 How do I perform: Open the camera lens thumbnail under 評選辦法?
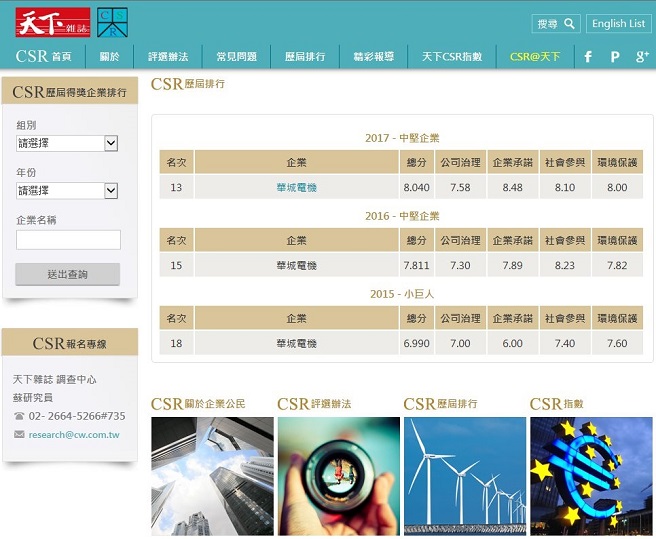coord(339,476)
